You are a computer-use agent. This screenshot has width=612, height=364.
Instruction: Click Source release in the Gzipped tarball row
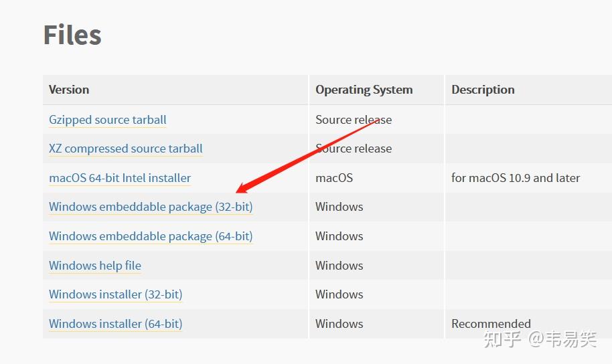pyautogui.click(x=354, y=120)
